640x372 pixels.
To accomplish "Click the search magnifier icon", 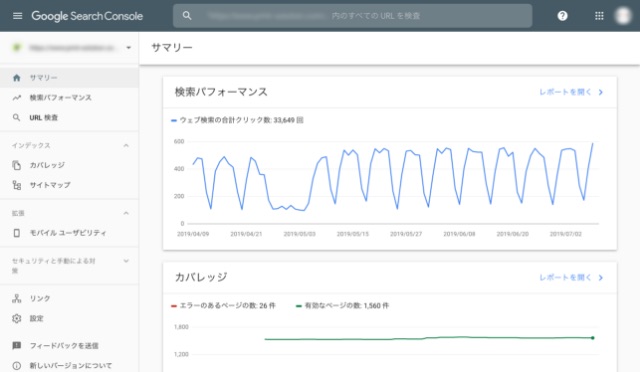I will click(x=187, y=16).
